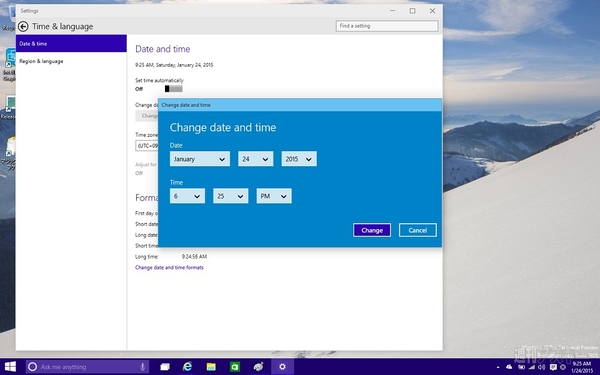Open the minute dropdown showing 25

coord(230,196)
